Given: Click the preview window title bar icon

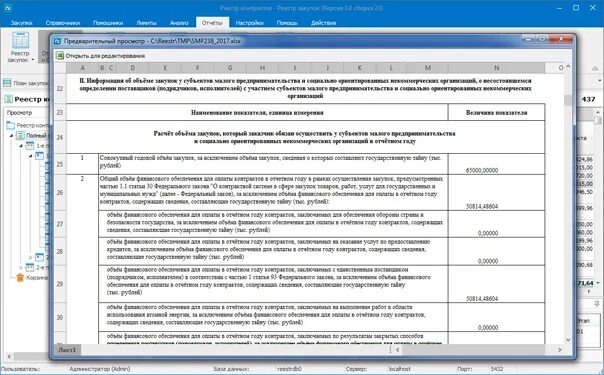Looking at the screenshot, I should (57, 41).
